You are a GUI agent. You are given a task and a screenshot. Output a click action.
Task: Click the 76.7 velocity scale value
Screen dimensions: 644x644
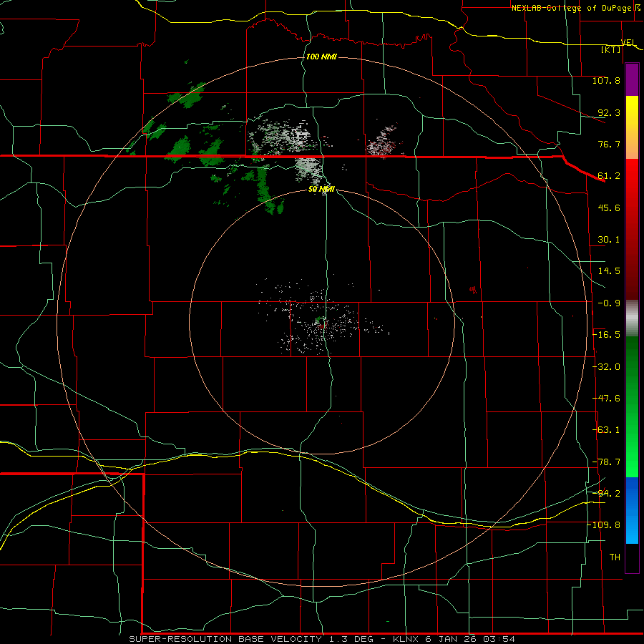(x=609, y=144)
